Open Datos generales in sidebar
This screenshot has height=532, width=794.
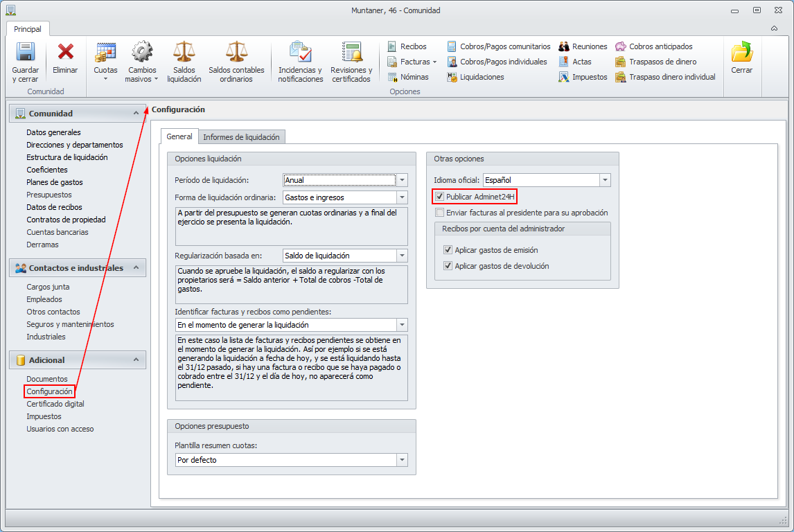point(53,132)
